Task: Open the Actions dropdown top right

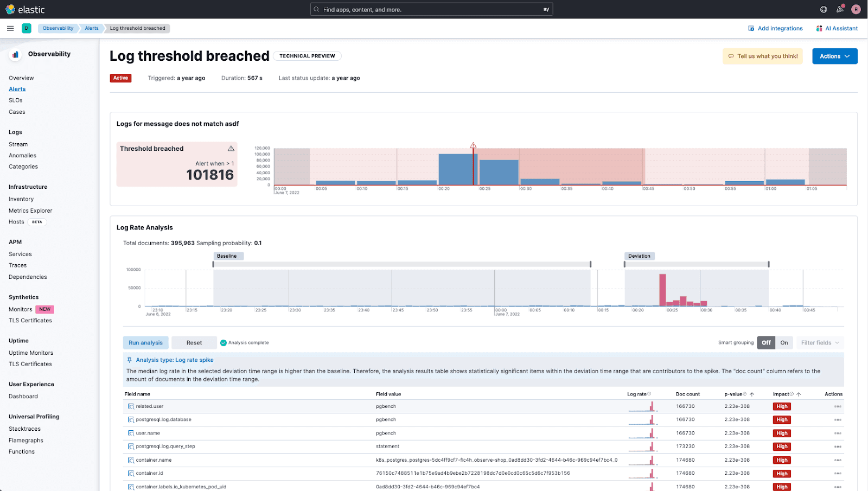Action: [834, 56]
